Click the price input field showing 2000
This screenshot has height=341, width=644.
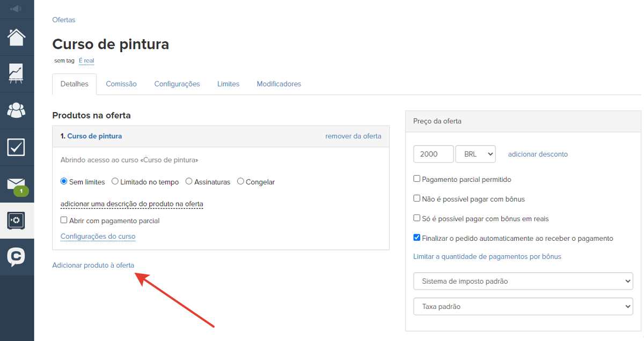[x=433, y=154]
